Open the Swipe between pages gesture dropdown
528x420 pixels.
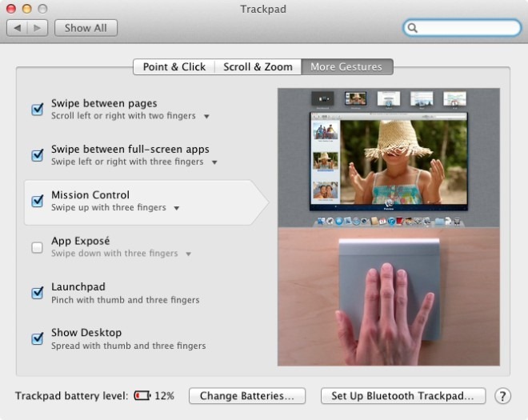coord(206,117)
